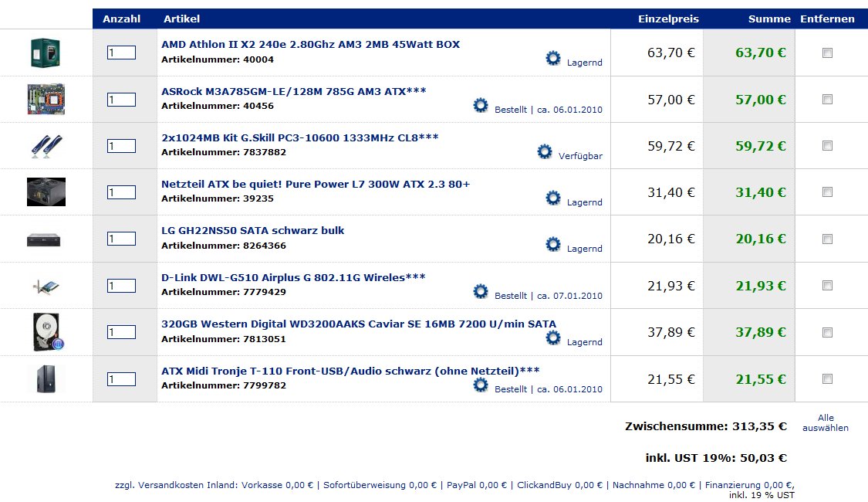
Task: Click the gear icon in the Western Digital row
Action: tap(553, 337)
